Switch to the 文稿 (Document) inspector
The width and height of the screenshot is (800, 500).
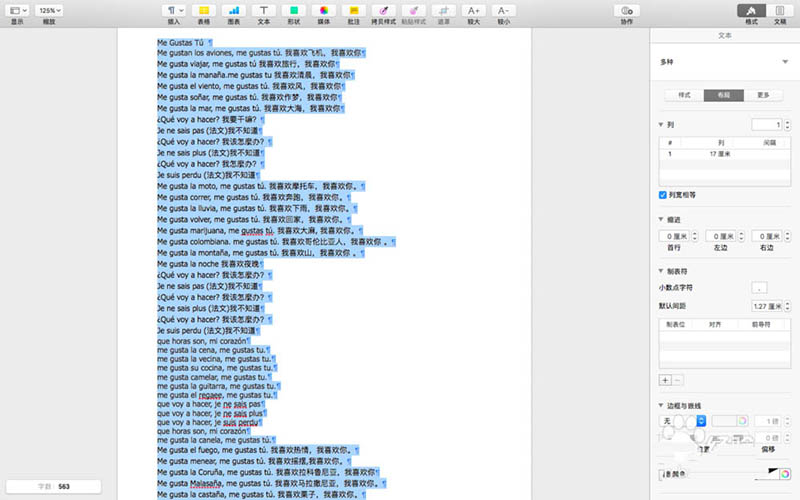[780, 11]
